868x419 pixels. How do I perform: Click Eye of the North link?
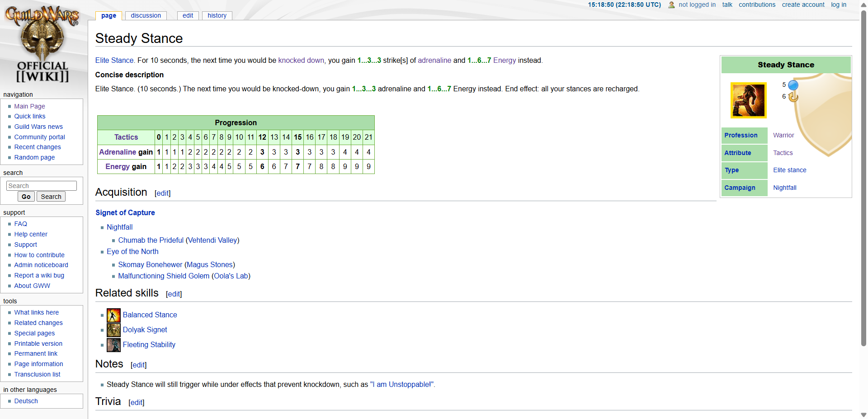132,251
